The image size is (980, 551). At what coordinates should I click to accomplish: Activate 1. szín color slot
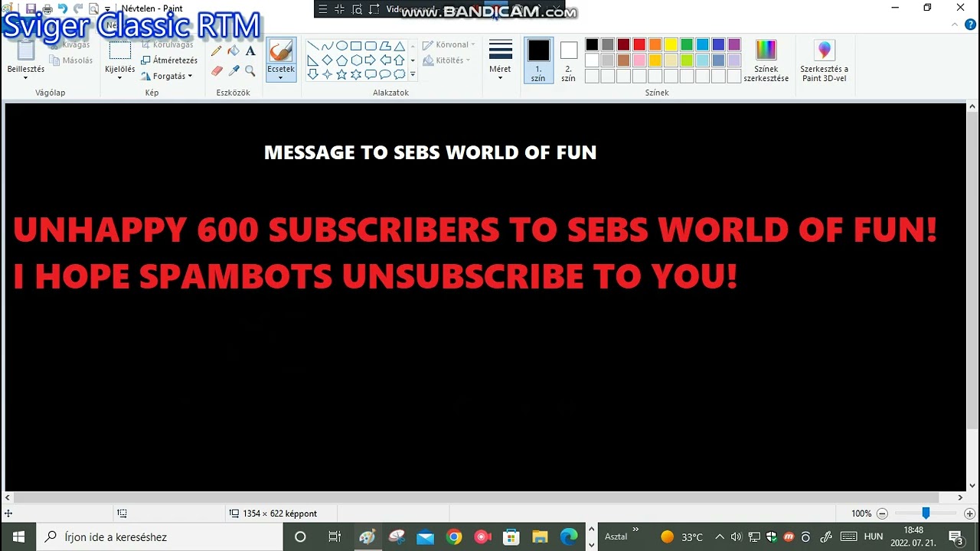538,60
